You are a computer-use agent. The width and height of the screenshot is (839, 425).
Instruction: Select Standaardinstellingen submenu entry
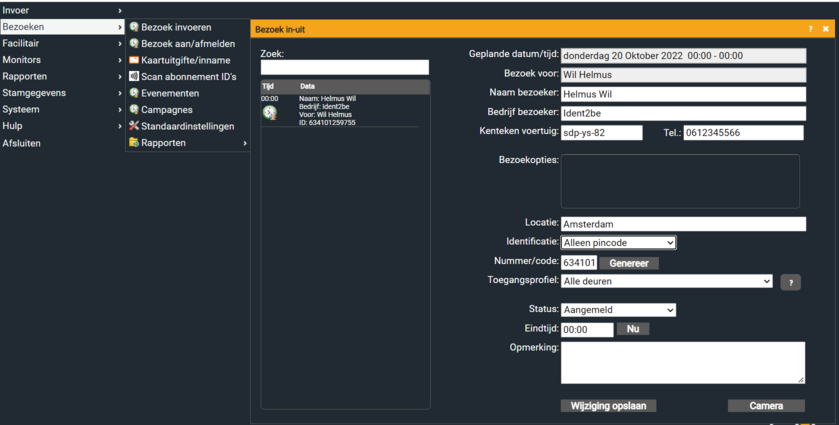(x=188, y=126)
